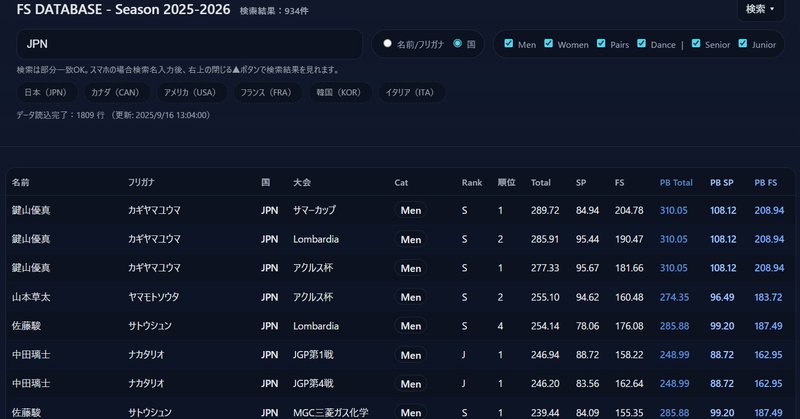Toggle the Women checkbox
The width and height of the screenshot is (800, 419).
click(x=548, y=43)
